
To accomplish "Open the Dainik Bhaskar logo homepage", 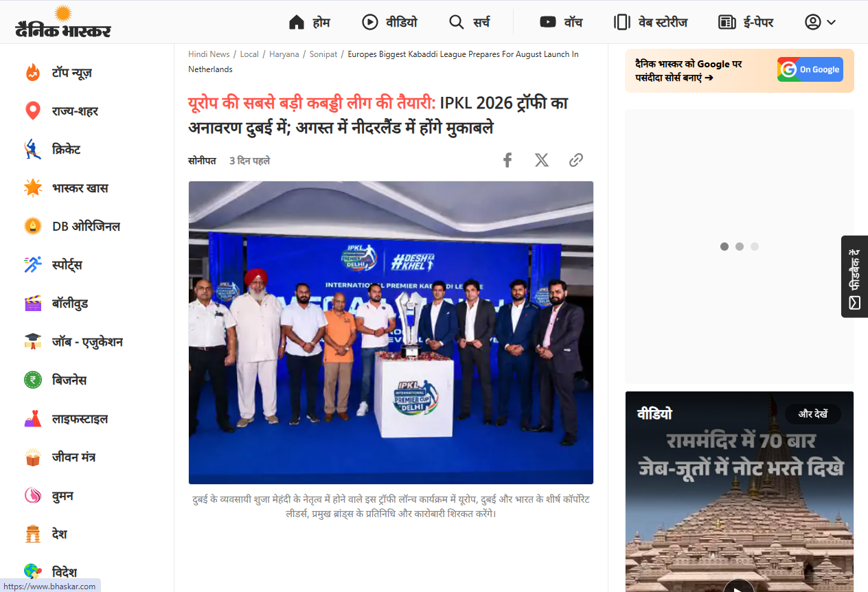I will 63,22.
